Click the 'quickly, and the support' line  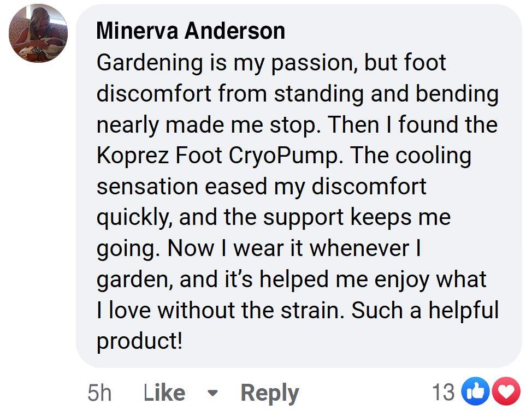pos(274,218)
